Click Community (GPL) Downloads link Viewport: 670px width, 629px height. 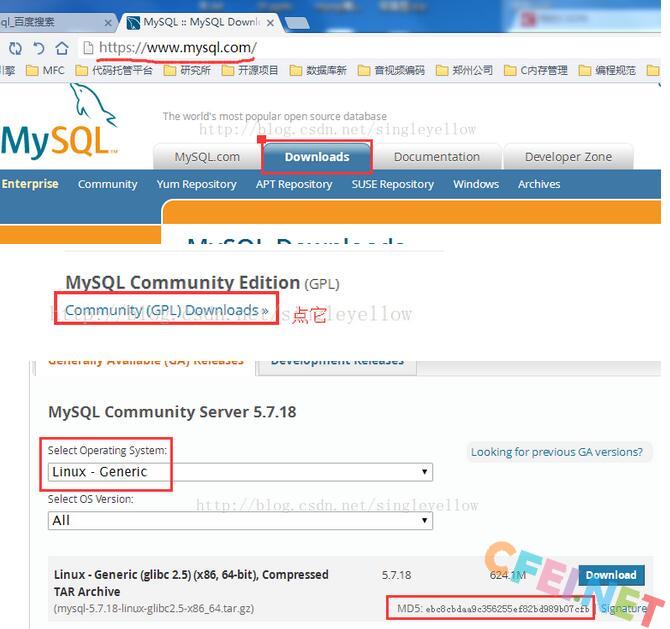tap(167, 310)
